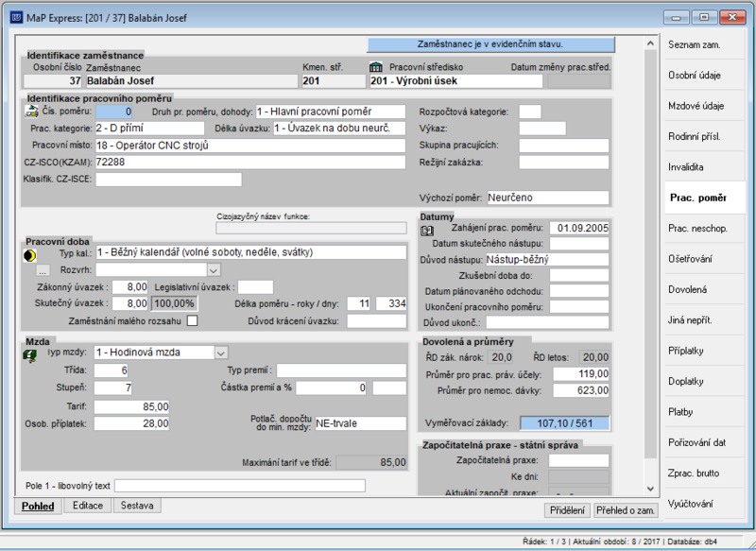Go to Osobní údaje section
756x551 pixels.
coord(704,76)
